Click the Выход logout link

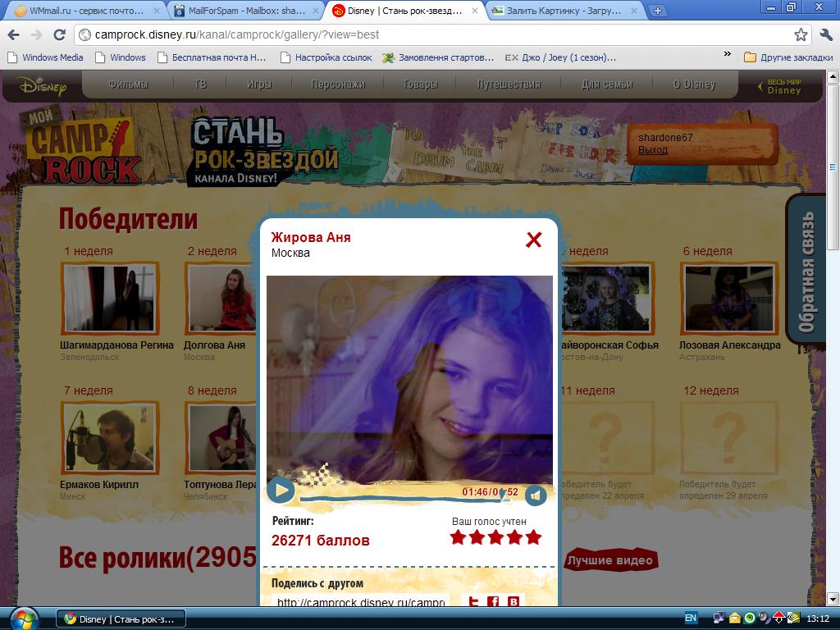click(652, 150)
